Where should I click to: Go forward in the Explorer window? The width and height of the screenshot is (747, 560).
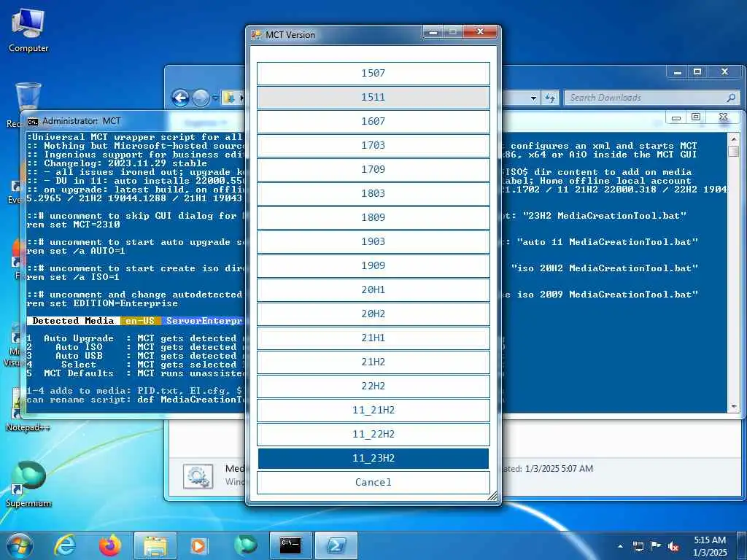click(201, 98)
